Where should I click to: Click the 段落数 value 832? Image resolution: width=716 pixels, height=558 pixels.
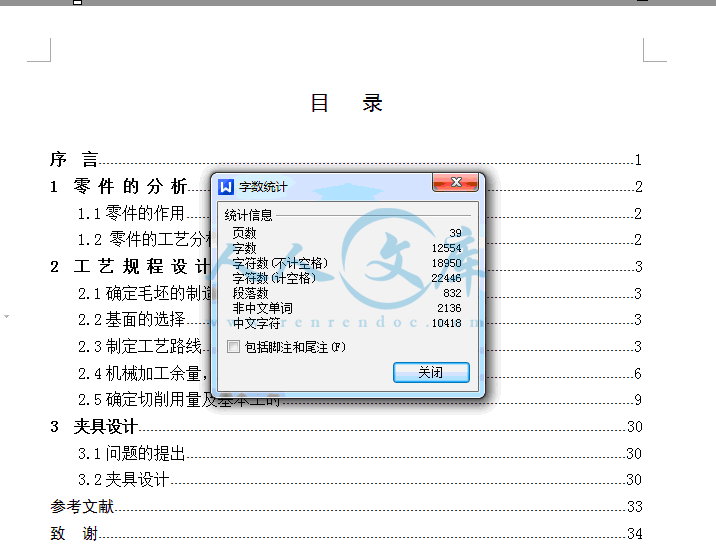pos(452,293)
